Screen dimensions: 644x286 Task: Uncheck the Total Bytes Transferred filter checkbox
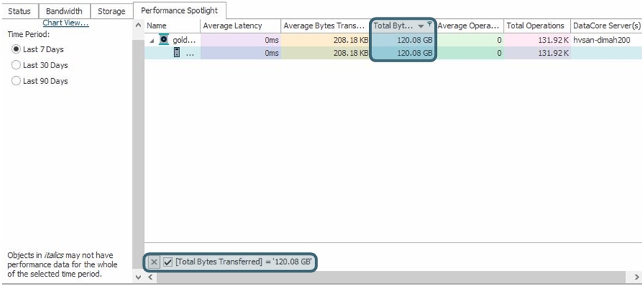[x=168, y=262]
